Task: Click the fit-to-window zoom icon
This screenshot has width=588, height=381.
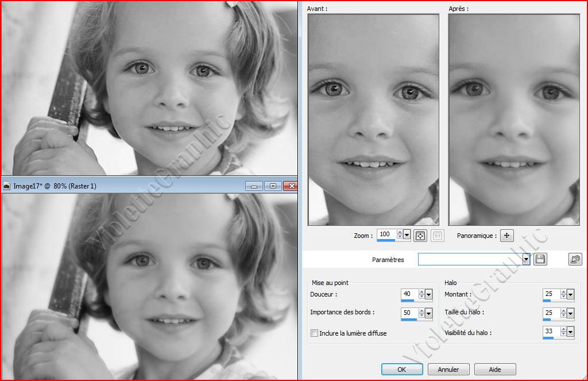Action: [420, 235]
